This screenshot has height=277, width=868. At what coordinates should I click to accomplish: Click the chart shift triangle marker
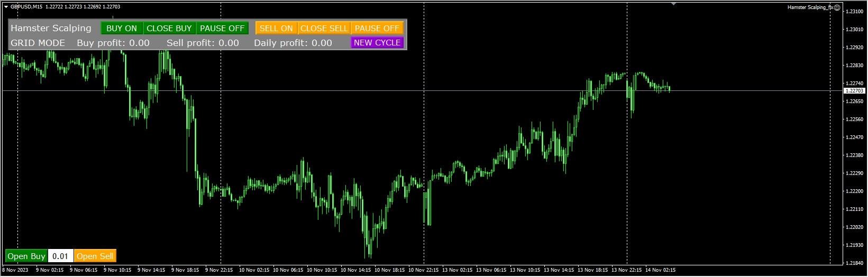pos(673,4)
